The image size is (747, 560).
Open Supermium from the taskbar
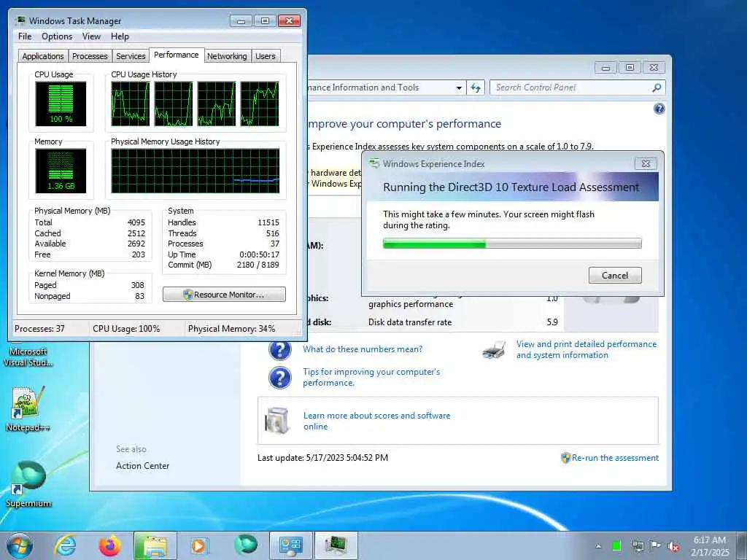(x=245, y=545)
